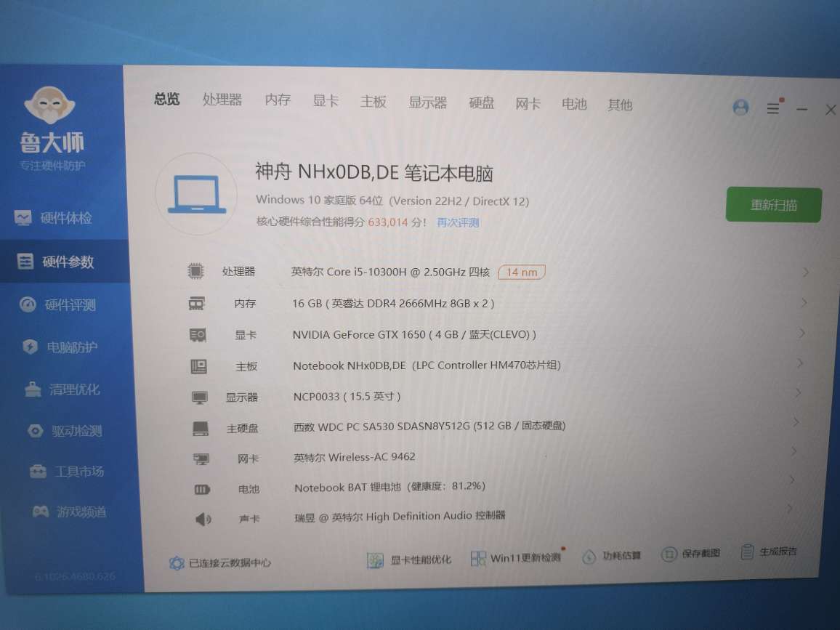Screen dimensions: 840x630
Task: Open the hamburger main menu
Action: point(773,108)
